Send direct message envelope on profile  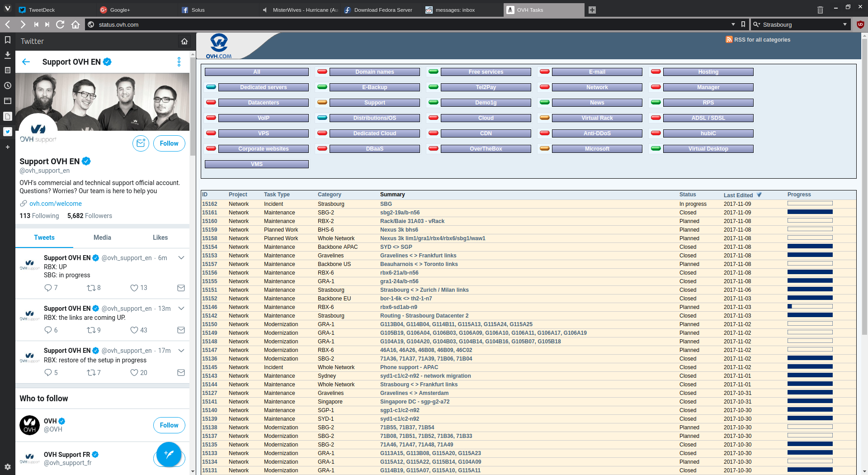(141, 143)
